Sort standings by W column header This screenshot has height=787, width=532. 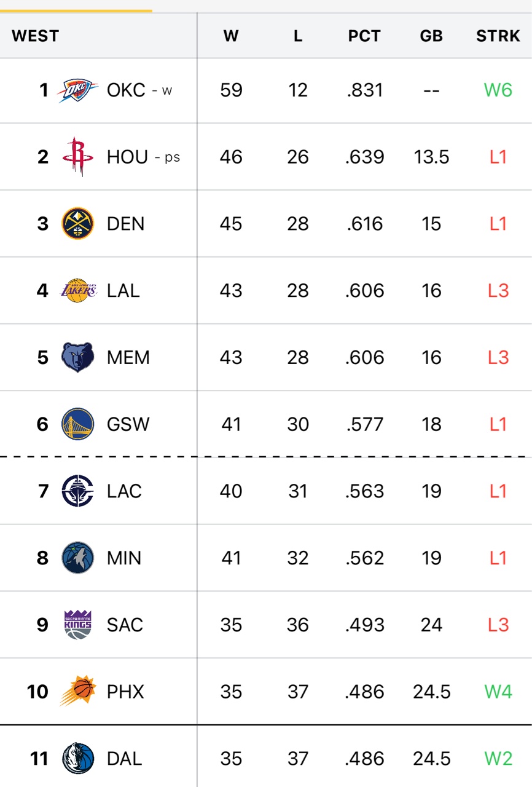tap(231, 36)
